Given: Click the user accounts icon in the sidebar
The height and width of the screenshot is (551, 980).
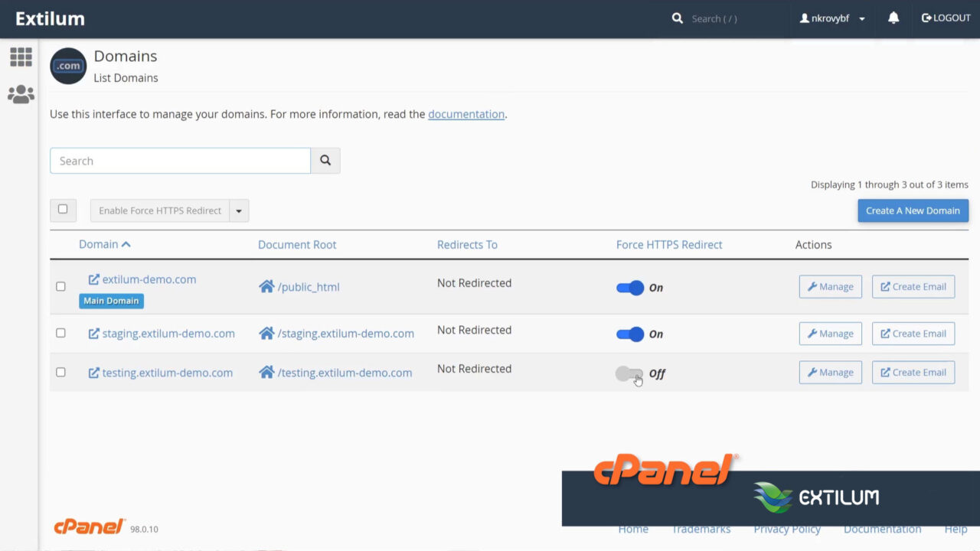Looking at the screenshot, I should 21,93.
